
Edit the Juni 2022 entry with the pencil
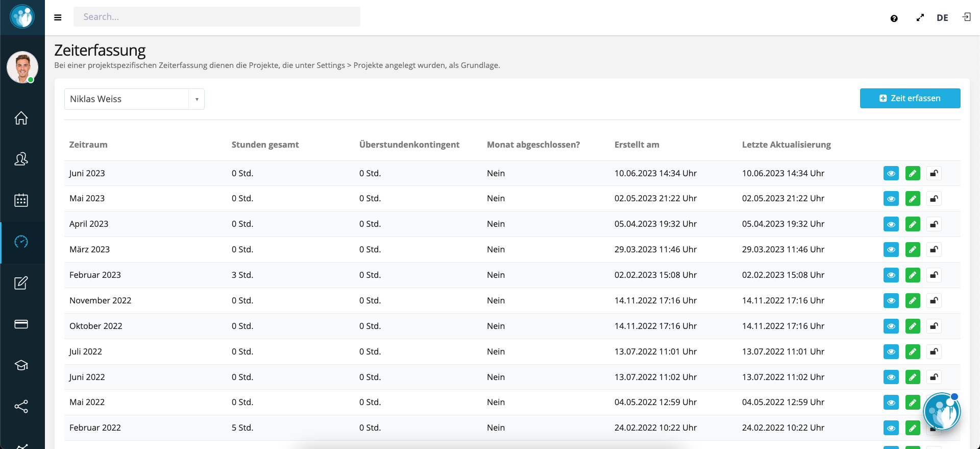point(913,377)
